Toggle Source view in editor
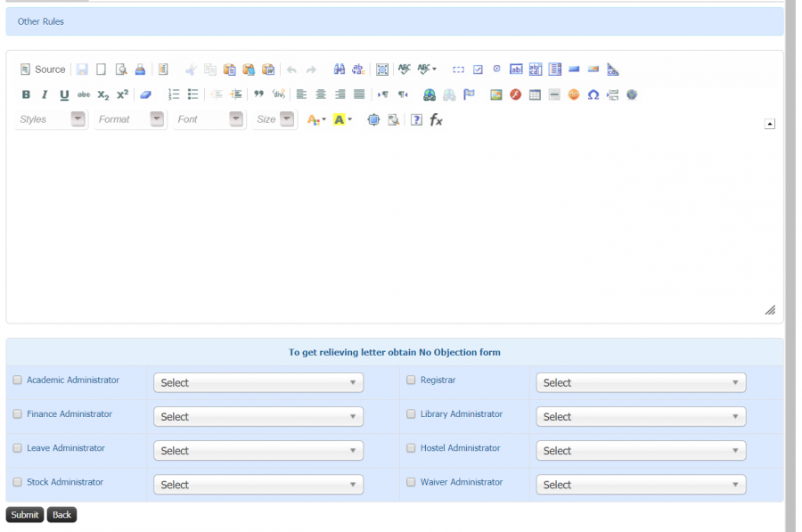This screenshot has width=802, height=532. pyautogui.click(x=43, y=69)
